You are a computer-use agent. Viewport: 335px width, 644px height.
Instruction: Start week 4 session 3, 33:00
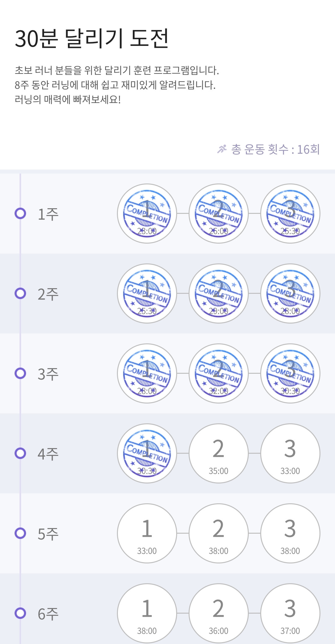(x=290, y=453)
